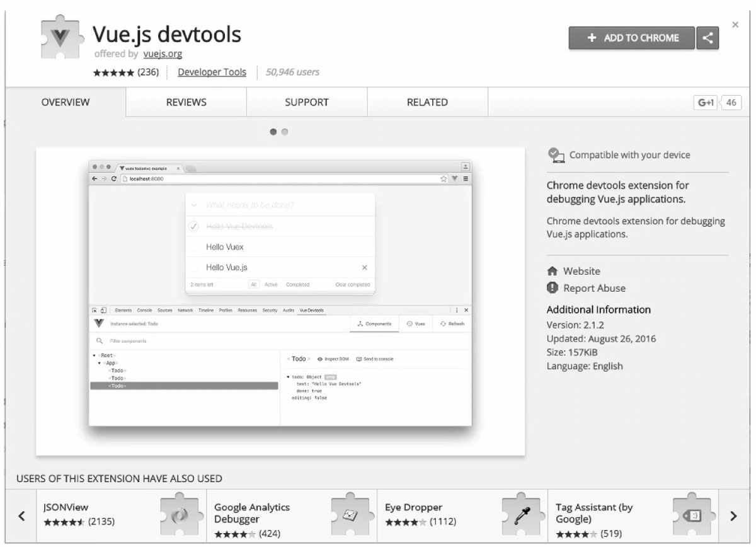Click the devtools screenshot preview image

click(x=280, y=301)
